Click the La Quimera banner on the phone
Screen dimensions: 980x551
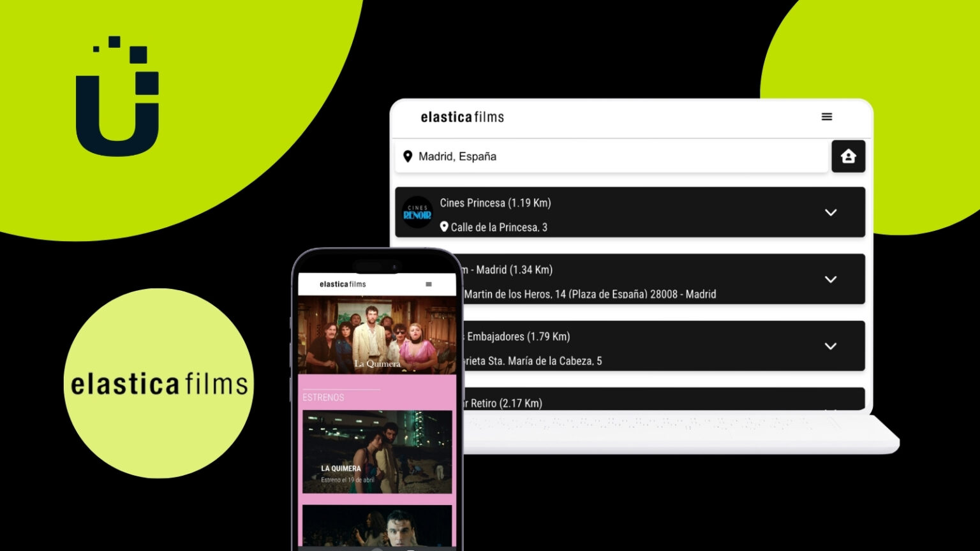click(x=376, y=335)
